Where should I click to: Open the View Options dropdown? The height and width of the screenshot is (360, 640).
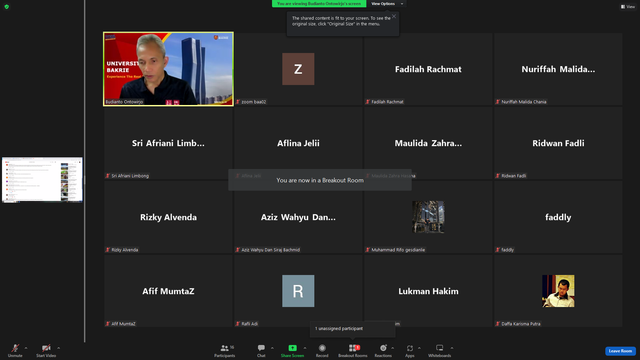coord(387,4)
